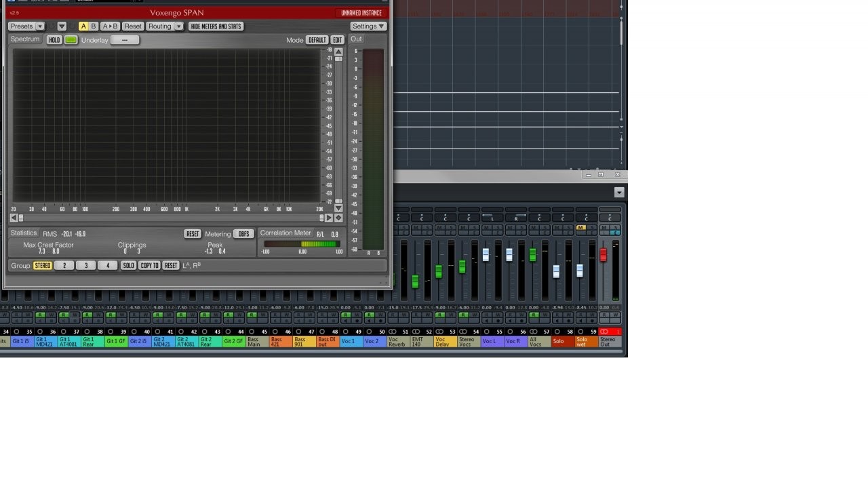Click the mixer window dropdown arrow button
868x489 pixels.
618,193
